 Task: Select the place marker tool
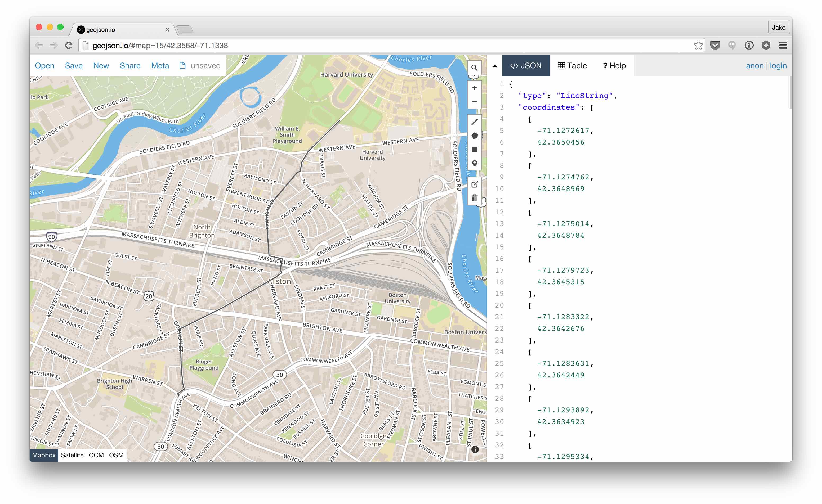[474, 163]
